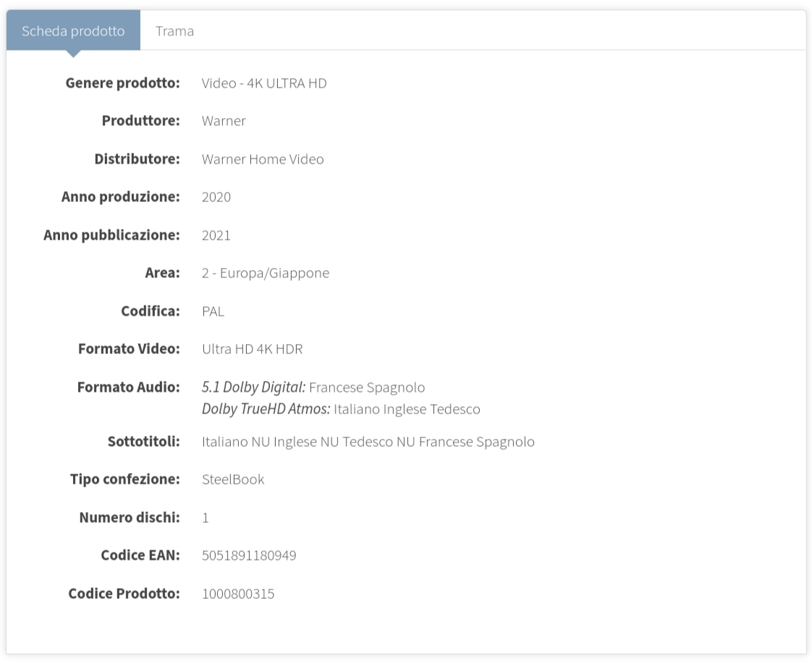Click the EAN code 5051891180949

point(249,555)
